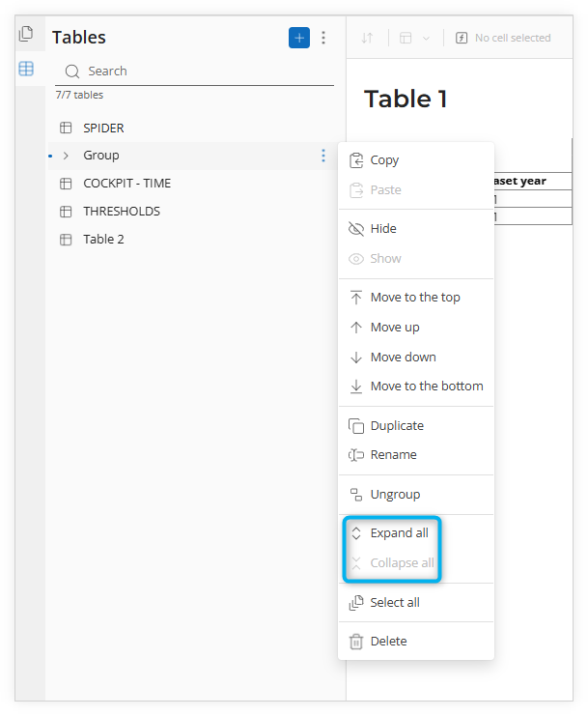The height and width of the screenshot is (716, 588).
Task: Select Move to the top option
Action: pyautogui.click(x=416, y=298)
